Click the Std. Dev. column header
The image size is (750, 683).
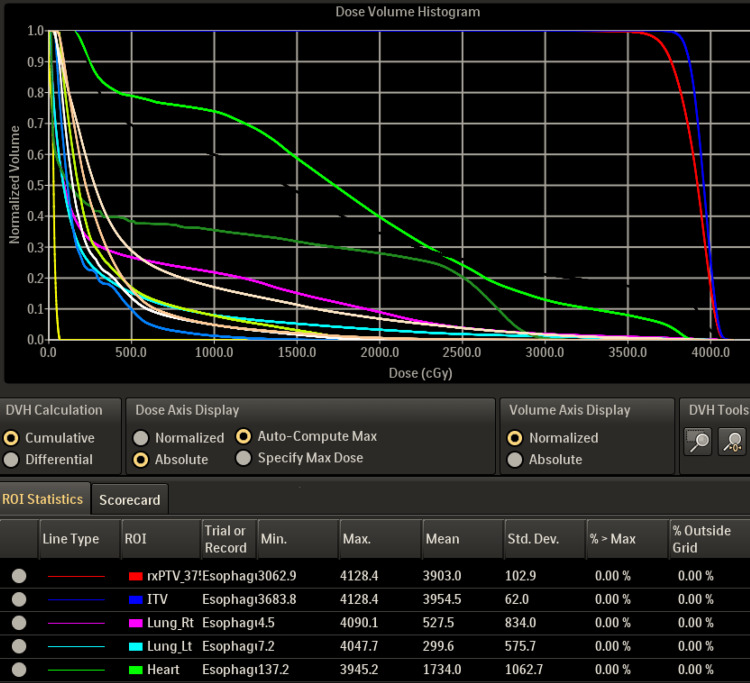pos(546,539)
